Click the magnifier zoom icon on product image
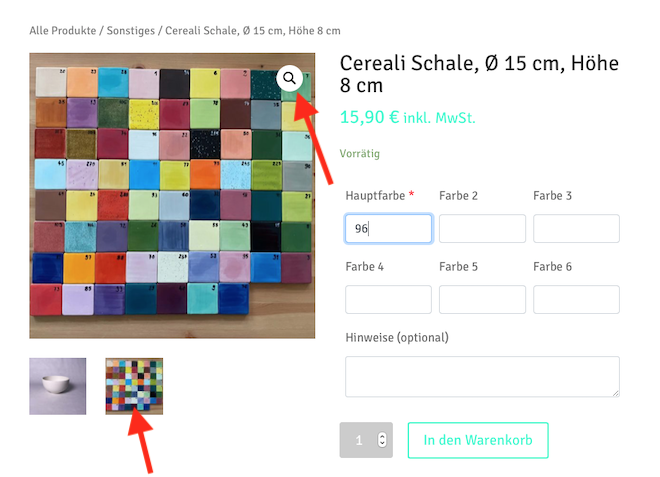This screenshot has height=477, width=660. 289,78
